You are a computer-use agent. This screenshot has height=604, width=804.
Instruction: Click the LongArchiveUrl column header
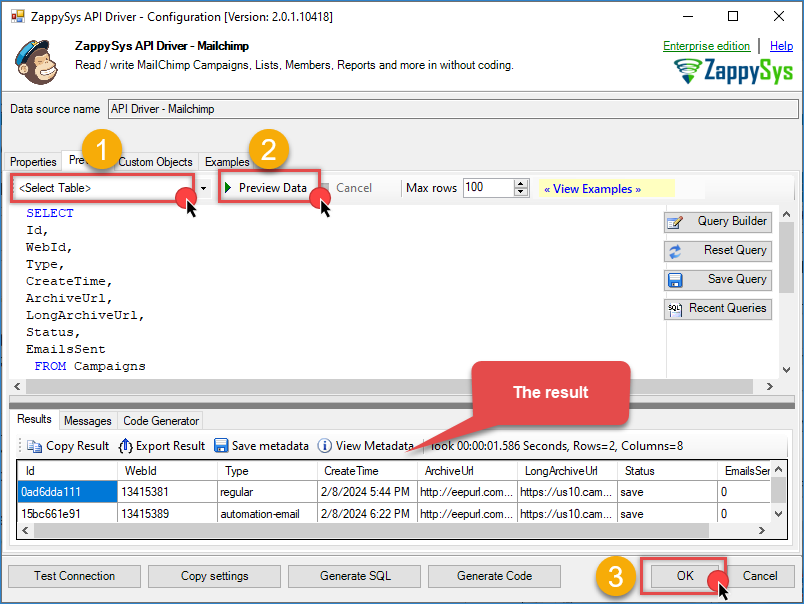click(x=567, y=471)
